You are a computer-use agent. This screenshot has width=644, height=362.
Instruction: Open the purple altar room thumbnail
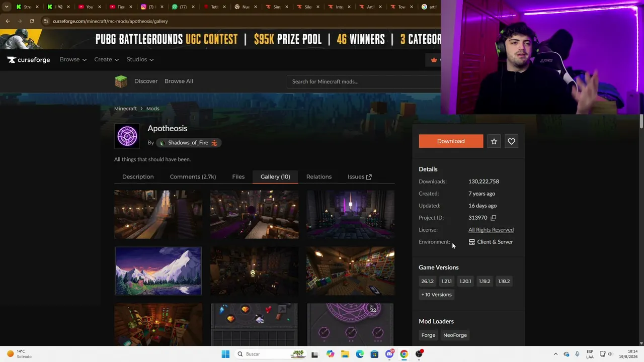pyautogui.click(x=351, y=215)
